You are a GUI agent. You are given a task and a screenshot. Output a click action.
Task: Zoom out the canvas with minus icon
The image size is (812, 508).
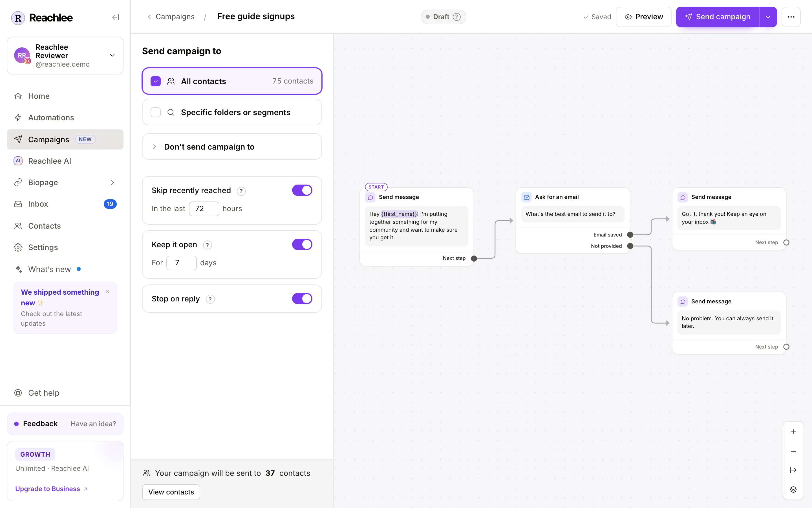point(793,451)
